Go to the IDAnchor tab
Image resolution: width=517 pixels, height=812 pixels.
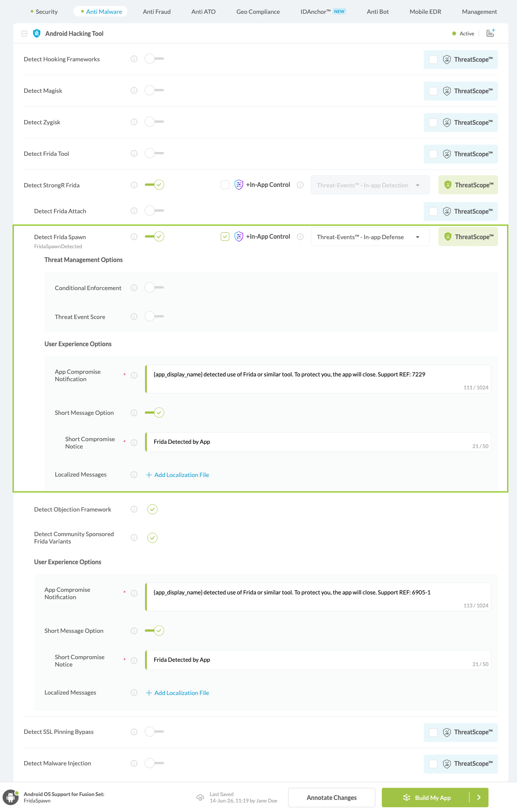pyautogui.click(x=323, y=12)
